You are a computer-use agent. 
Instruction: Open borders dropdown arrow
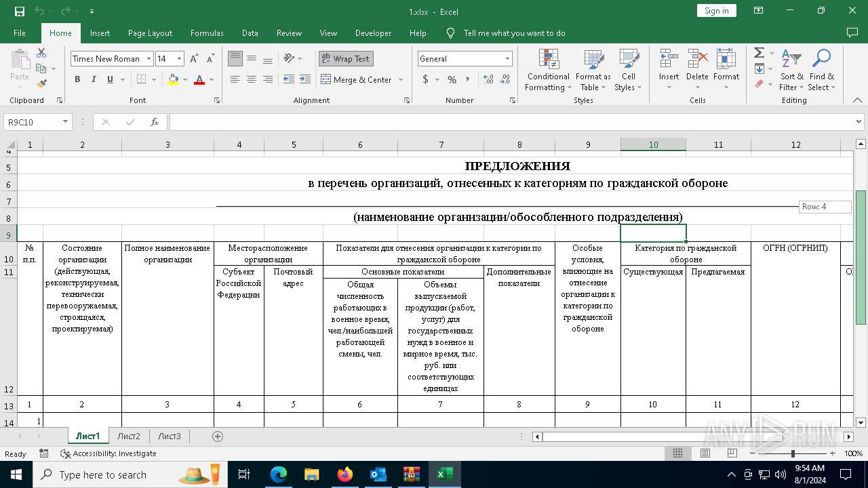point(153,79)
